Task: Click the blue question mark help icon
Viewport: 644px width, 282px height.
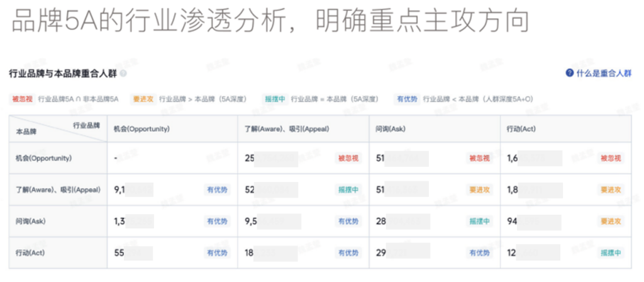Action: (x=569, y=74)
